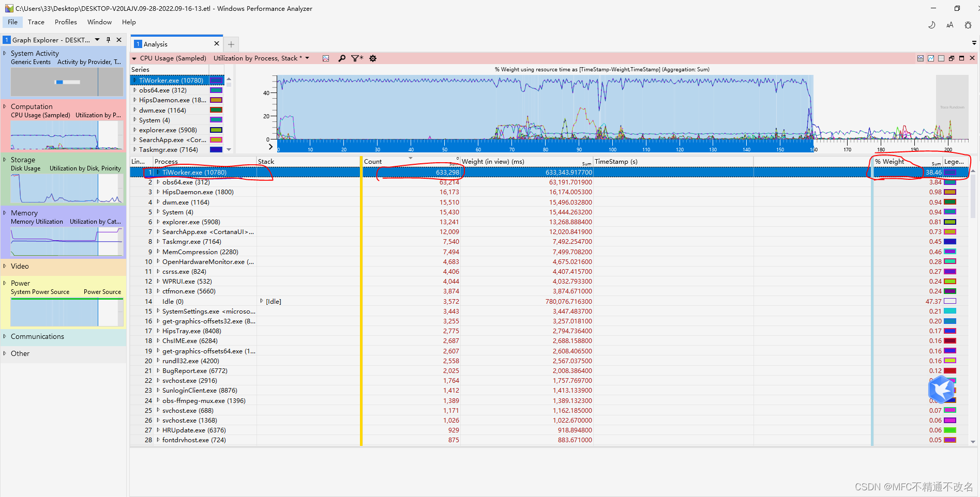Open View Editor gear icon
Screen dimensions: 980x497
point(373,58)
